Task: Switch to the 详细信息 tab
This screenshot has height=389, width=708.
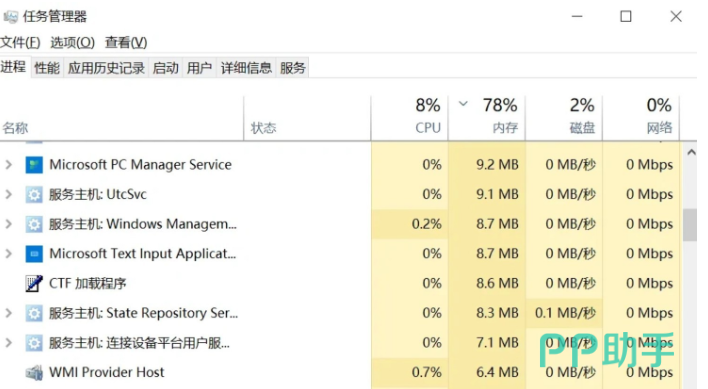Action: coord(246,68)
